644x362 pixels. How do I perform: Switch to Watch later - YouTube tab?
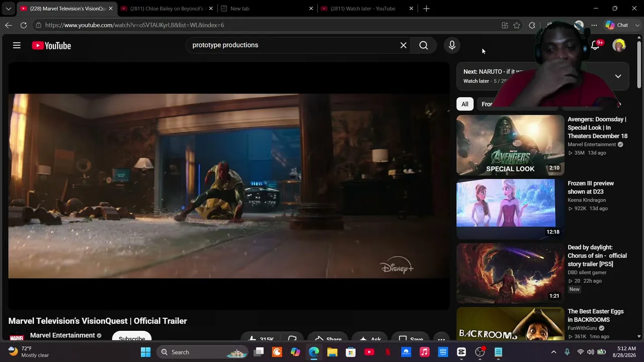coord(367,9)
